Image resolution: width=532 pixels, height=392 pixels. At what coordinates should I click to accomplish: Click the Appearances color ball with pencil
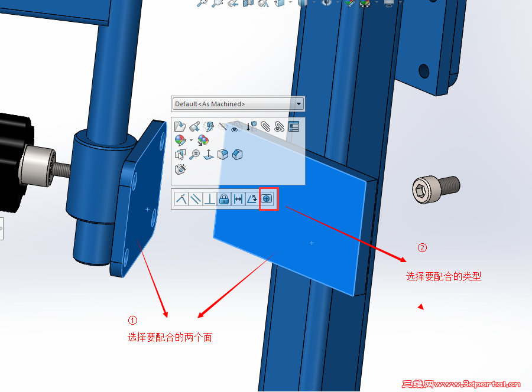click(180, 141)
